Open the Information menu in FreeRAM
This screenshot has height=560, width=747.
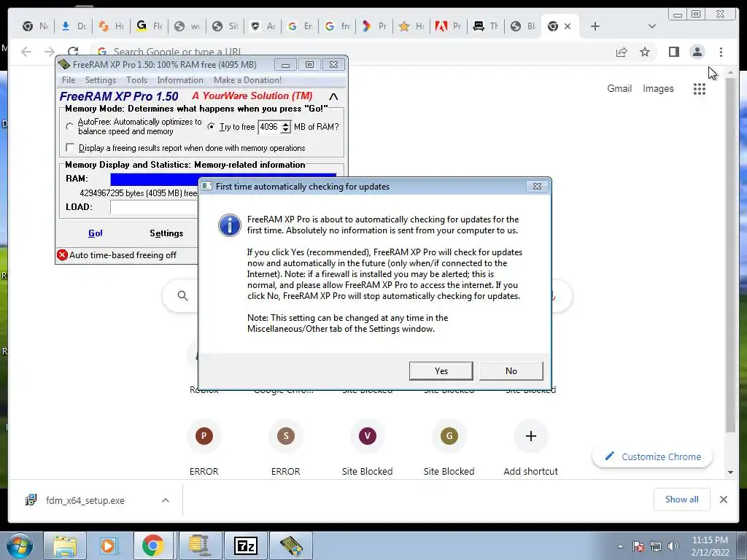[x=180, y=80]
